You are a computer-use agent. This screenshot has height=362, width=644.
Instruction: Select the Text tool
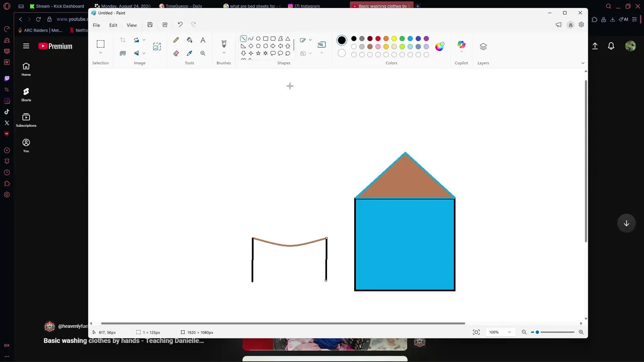203,40
